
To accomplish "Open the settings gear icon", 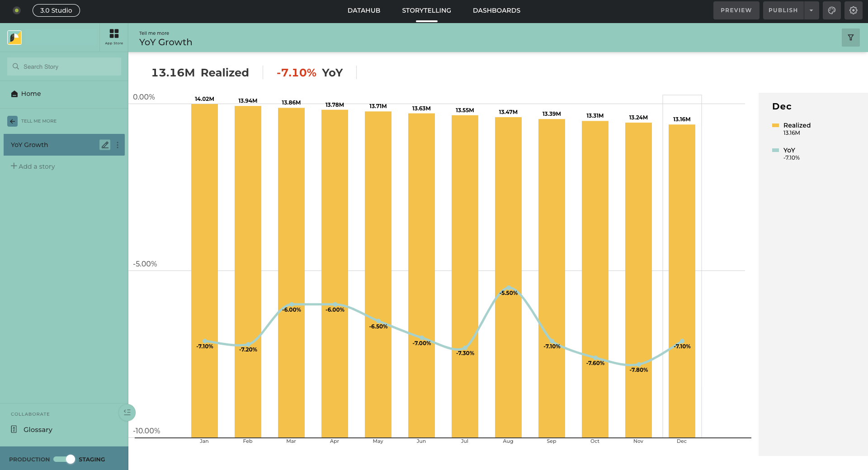I will 853,10.
